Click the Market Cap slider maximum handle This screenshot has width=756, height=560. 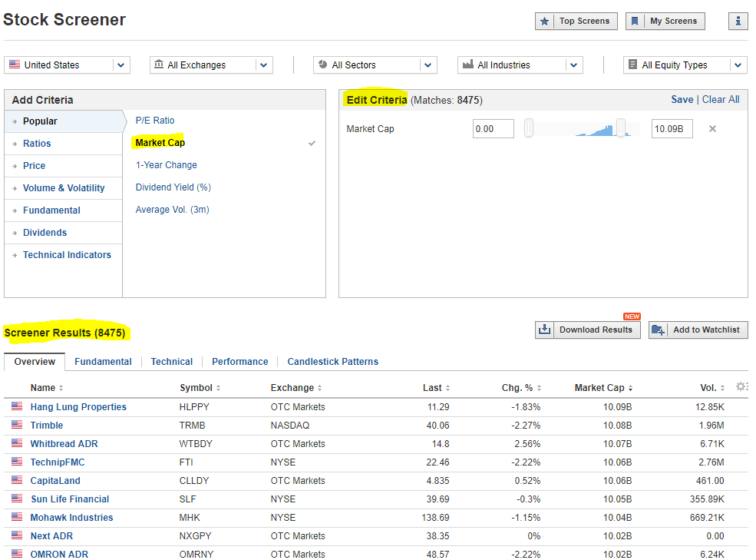point(620,128)
